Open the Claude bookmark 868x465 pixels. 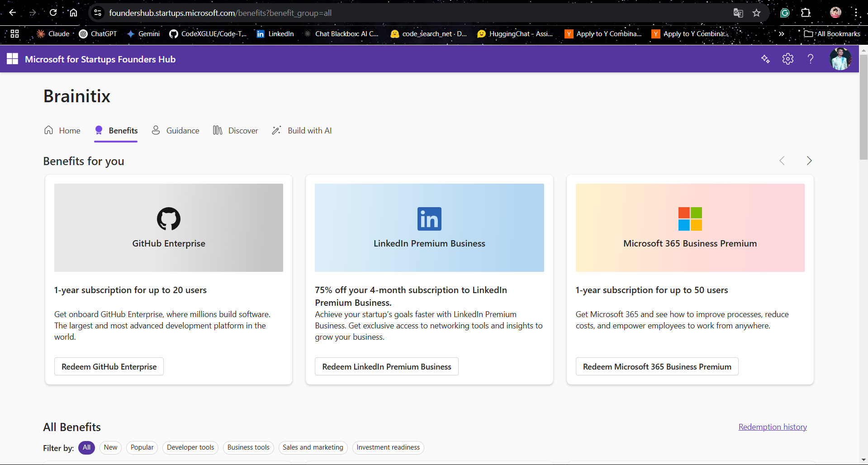pyautogui.click(x=53, y=33)
